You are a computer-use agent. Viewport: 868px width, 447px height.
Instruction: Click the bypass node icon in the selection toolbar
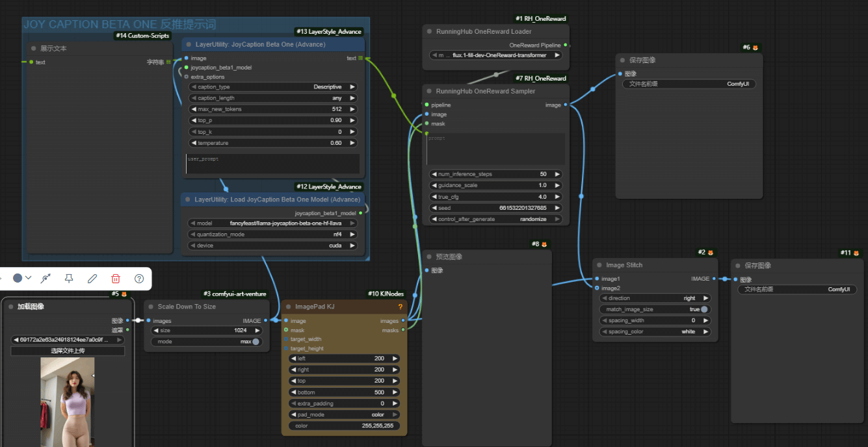coord(46,278)
